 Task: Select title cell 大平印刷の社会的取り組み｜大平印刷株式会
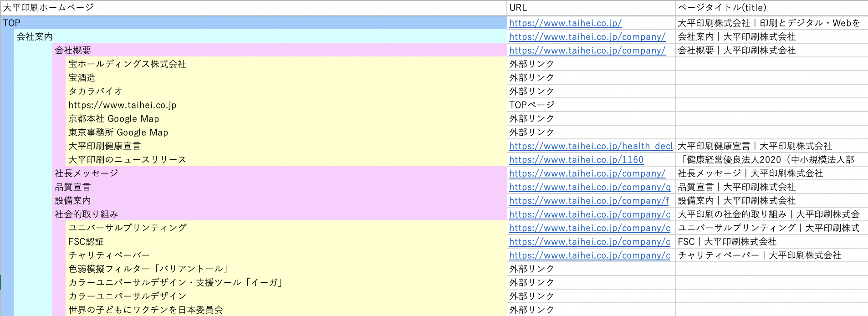pos(771,214)
